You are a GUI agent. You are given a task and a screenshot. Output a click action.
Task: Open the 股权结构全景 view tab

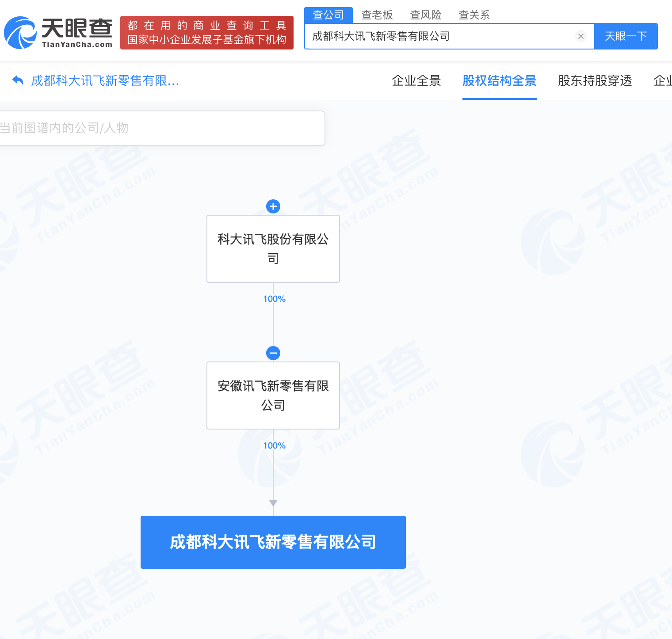tap(500, 81)
